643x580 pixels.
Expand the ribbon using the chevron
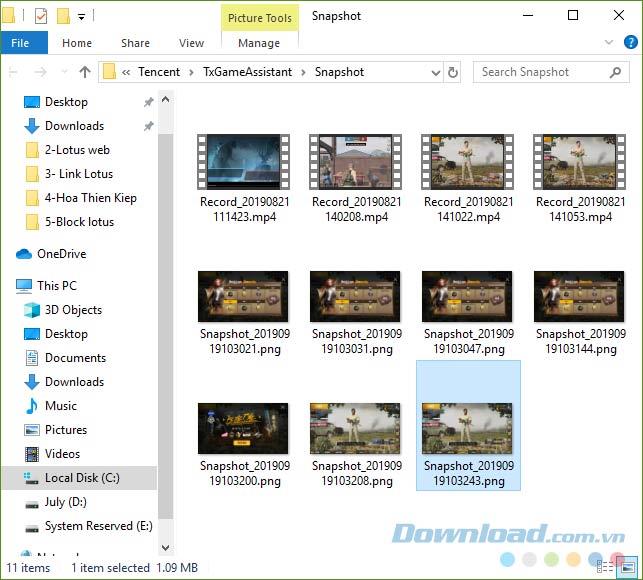(x=607, y=43)
